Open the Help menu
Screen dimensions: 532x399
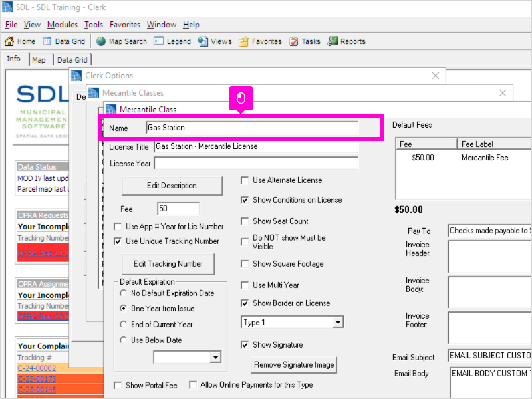click(191, 25)
